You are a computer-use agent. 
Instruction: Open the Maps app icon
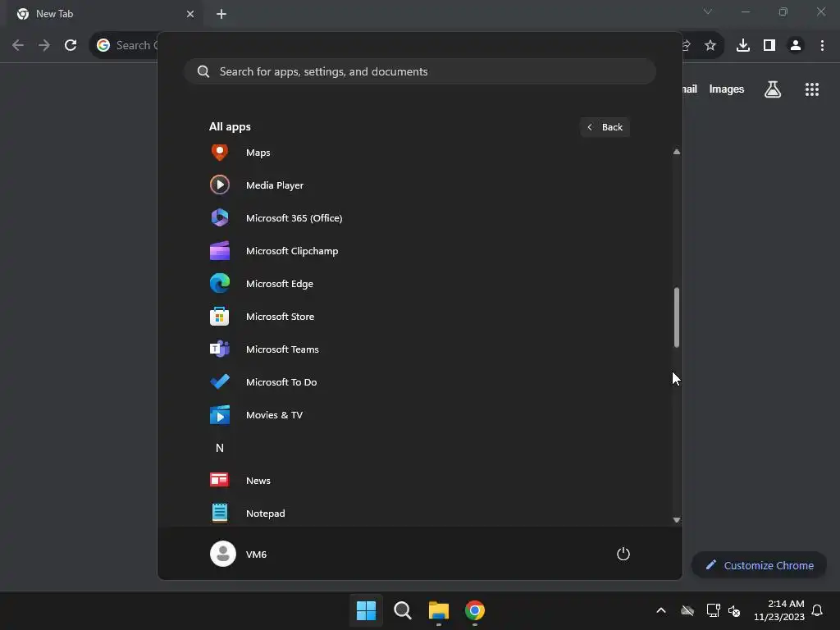click(x=220, y=152)
